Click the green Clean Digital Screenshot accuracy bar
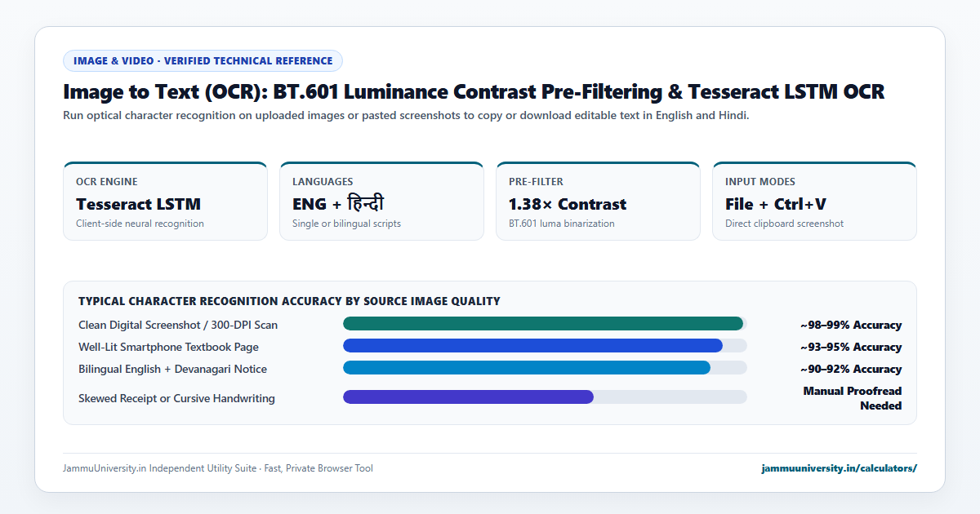Screen dimensions: 980x514 543,324
